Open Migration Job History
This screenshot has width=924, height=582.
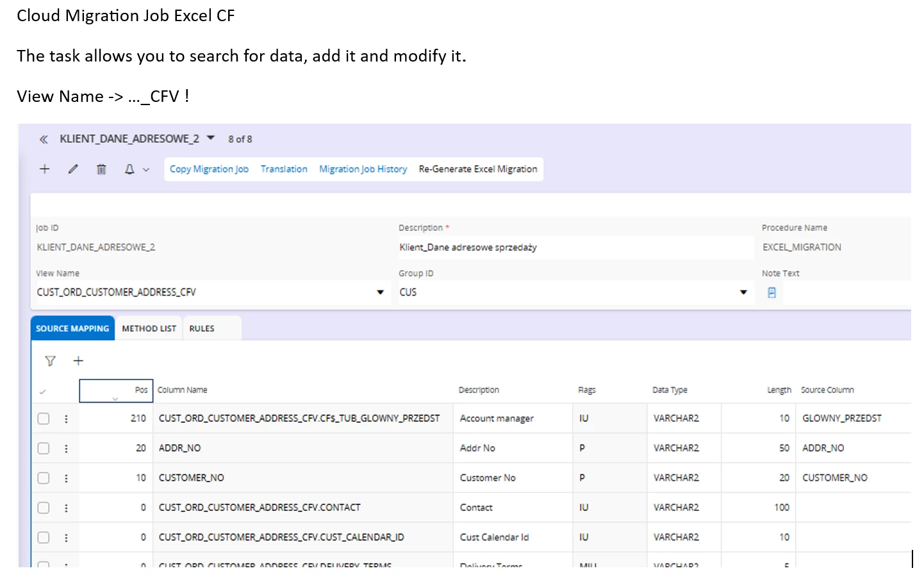pyautogui.click(x=363, y=169)
